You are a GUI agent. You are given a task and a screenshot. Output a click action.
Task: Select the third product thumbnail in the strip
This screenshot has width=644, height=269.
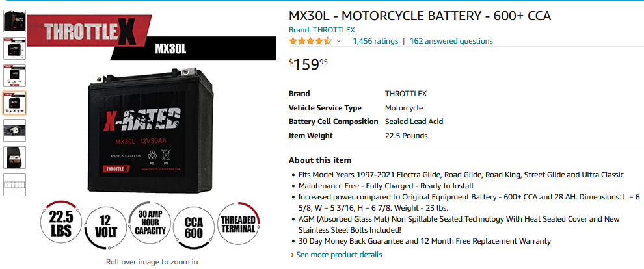pyautogui.click(x=15, y=75)
